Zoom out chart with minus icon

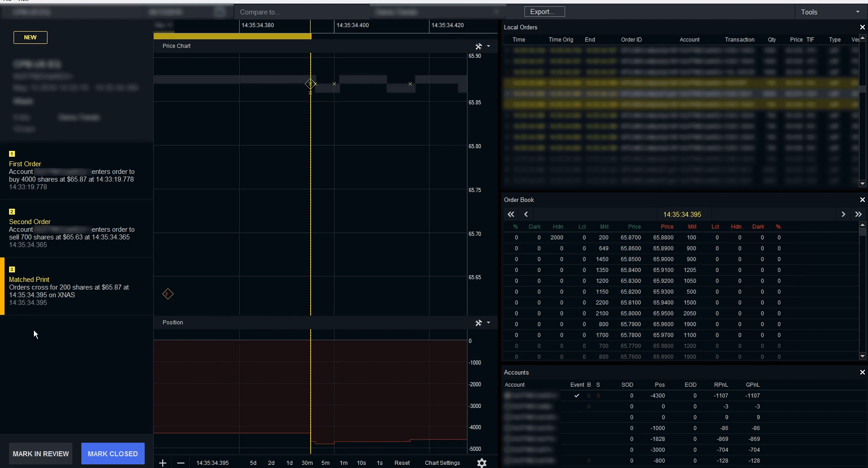(181, 463)
